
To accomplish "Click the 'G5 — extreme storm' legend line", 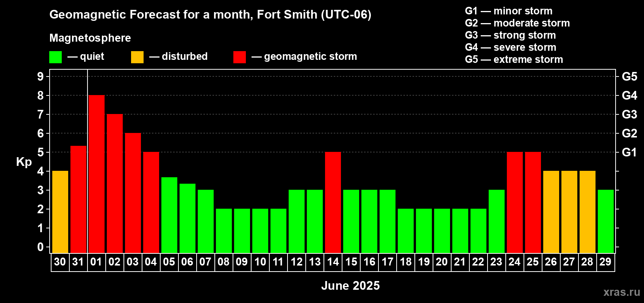I will coord(514,59).
